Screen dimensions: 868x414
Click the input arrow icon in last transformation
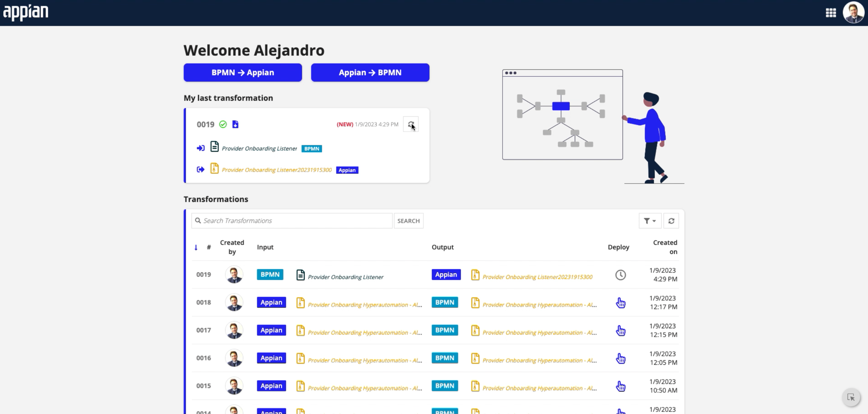200,148
